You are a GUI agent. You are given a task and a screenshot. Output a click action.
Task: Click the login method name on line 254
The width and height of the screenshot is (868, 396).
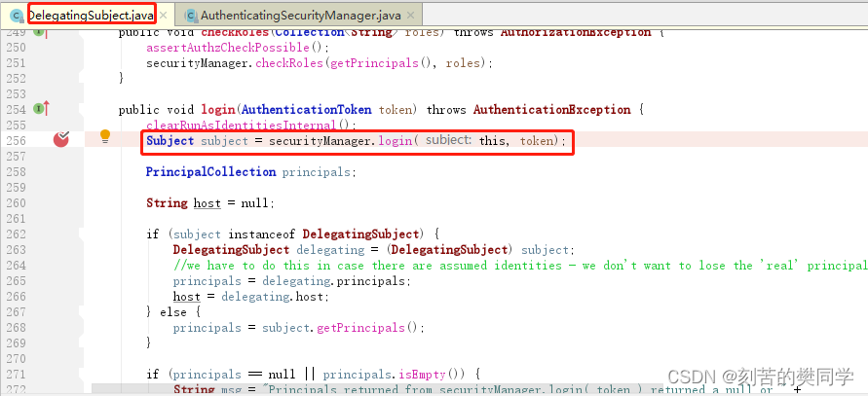click(x=218, y=110)
